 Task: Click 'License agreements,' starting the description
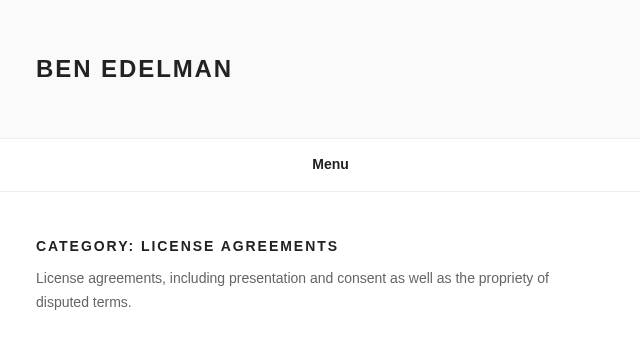101,278
